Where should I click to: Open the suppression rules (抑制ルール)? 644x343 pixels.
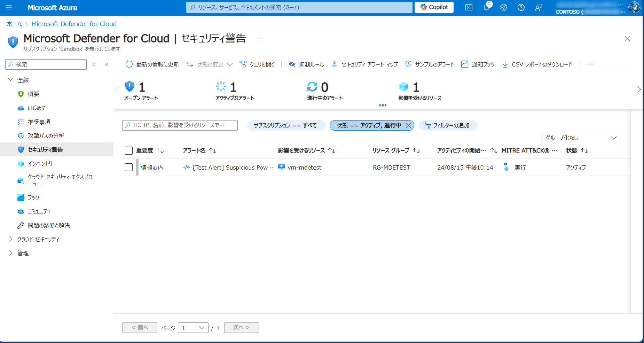306,64
